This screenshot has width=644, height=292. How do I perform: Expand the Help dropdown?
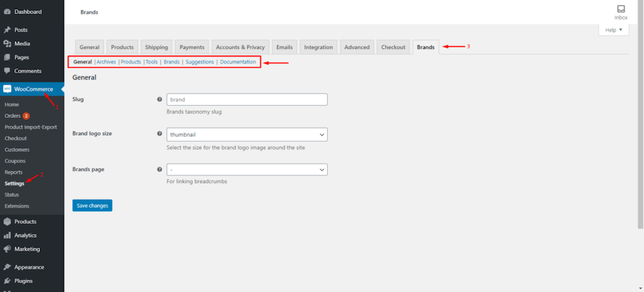point(614,30)
